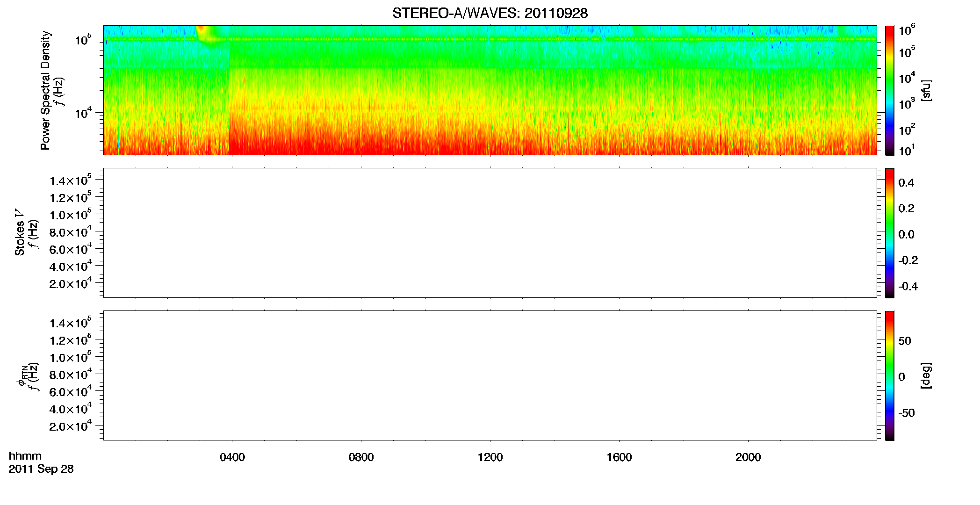The image size is (980, 505).
Task: Click the hhmm axis label
Action: [x=25, y=456]
